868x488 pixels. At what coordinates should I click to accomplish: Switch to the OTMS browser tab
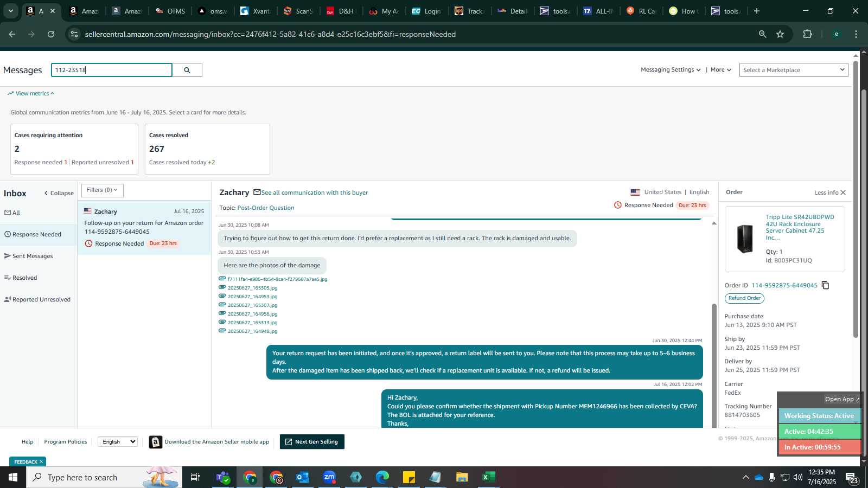[170, 11]
